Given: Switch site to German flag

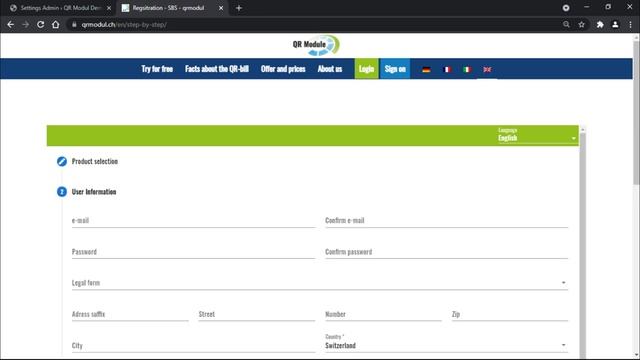Looking at the screenshot, I should (x=426, y=69).
